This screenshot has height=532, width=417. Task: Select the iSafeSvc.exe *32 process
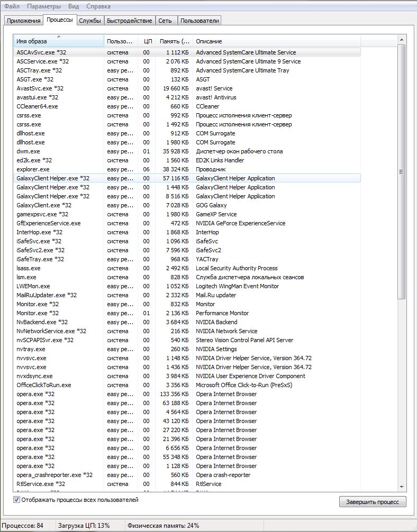(x=187, y=241)
